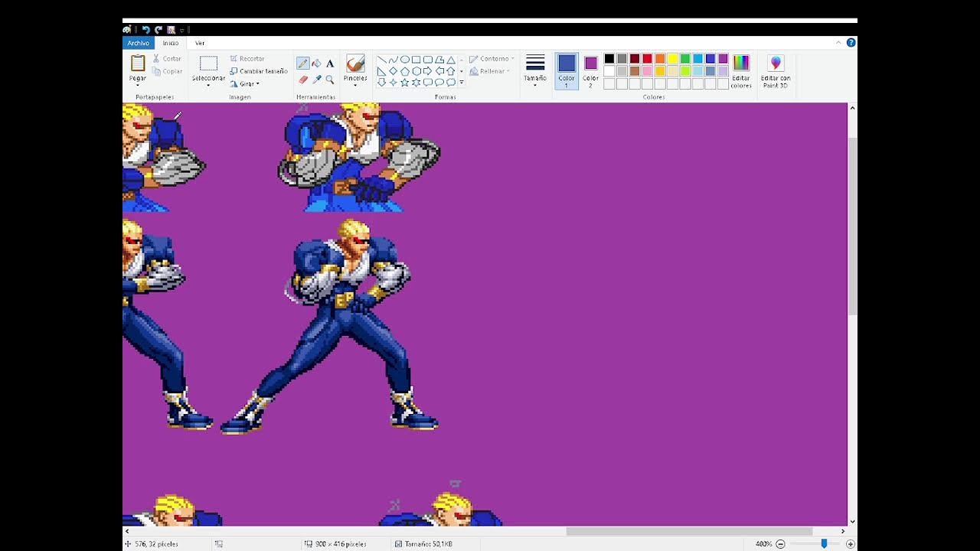
Task: Pick the black color swatch
Action: pos(609,59)
